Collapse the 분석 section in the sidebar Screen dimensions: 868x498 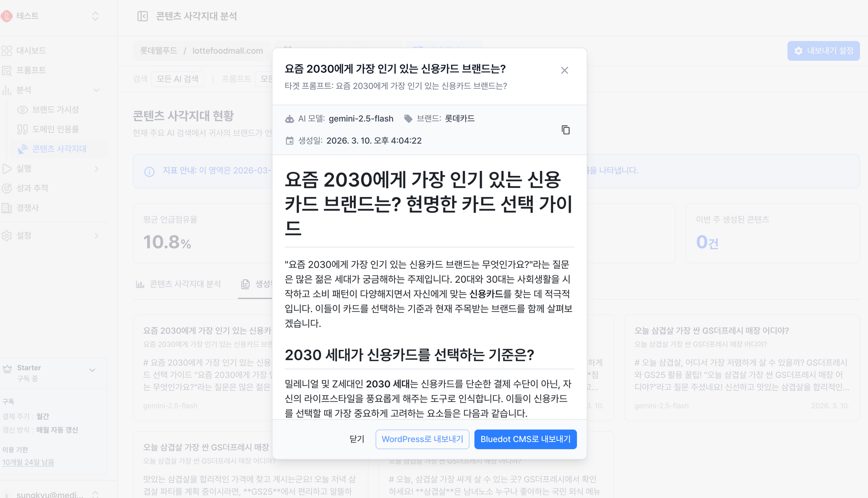point(96,90)
